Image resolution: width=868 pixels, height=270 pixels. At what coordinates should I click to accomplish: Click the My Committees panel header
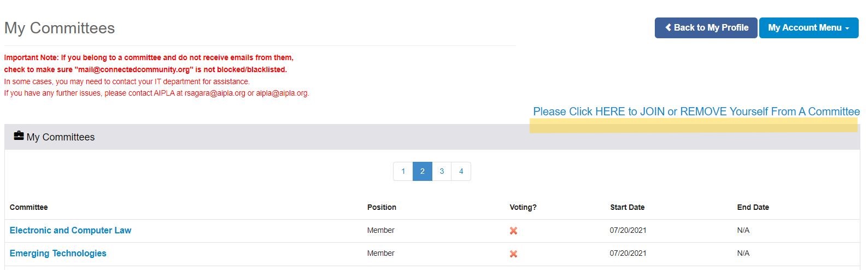tap(432, 137)
